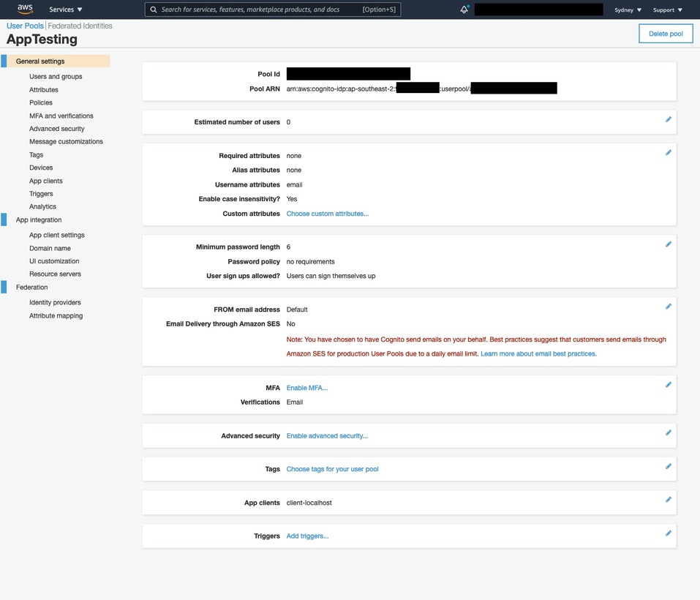The height and width of the screenshot is (600, 700).
Task: Click the Delete pool button
Action: coord(666,34)
